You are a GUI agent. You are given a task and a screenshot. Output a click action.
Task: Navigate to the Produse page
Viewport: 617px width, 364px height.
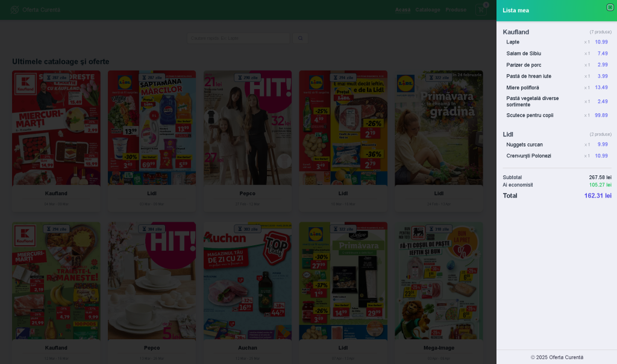(x=456, y=10)
